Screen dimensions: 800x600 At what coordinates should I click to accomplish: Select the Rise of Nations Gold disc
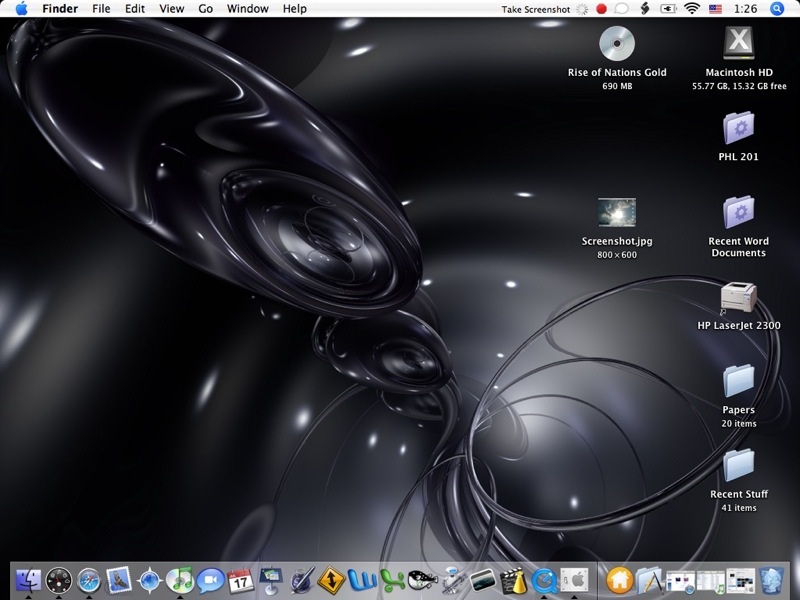[x=616, y=44]
